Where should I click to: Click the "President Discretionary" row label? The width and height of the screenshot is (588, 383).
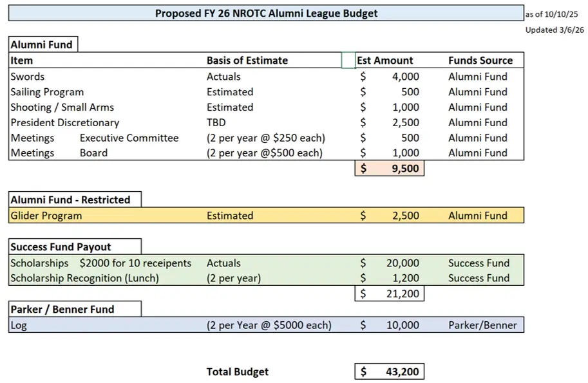[x=64, y=122]
